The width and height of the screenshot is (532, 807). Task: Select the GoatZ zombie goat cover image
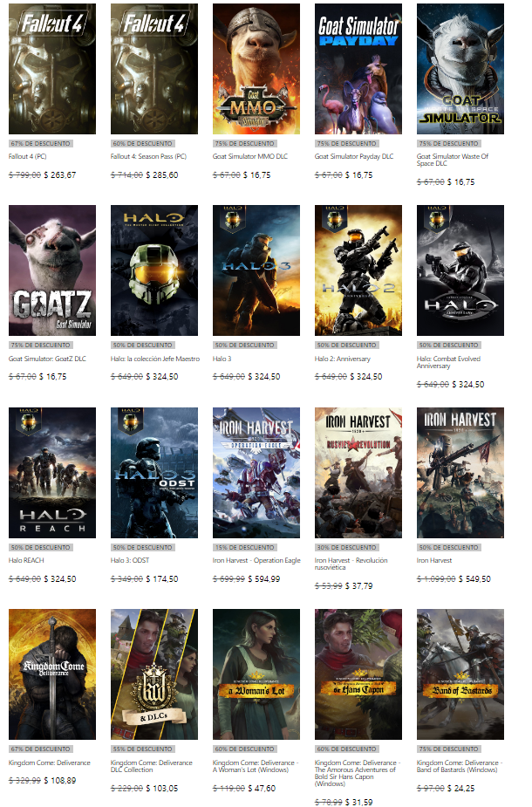pyautogui.click(x=51, y=270)
